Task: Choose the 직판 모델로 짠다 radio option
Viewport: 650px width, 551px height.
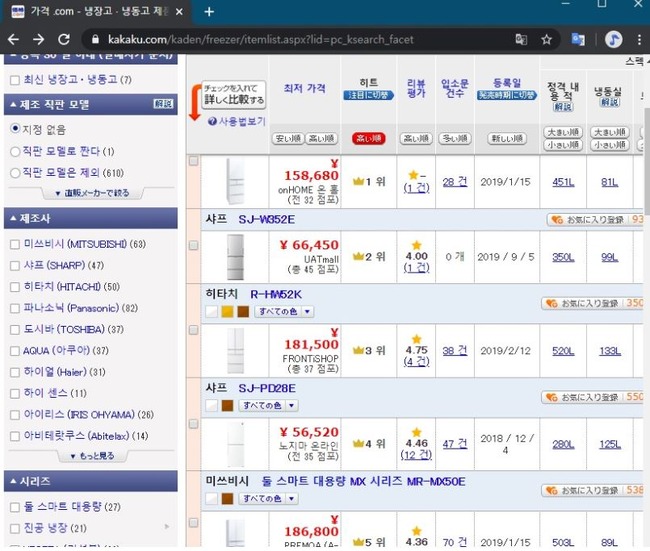Action: point(15,152)
